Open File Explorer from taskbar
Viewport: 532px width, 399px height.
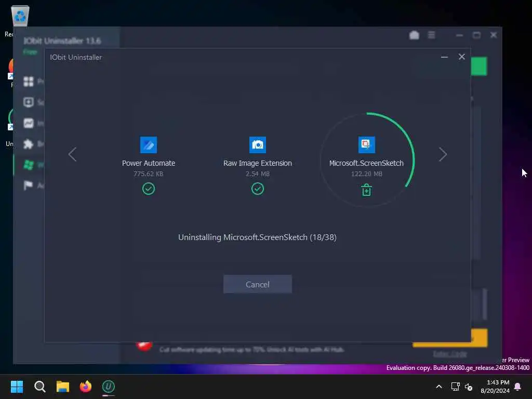coord(63,387)
